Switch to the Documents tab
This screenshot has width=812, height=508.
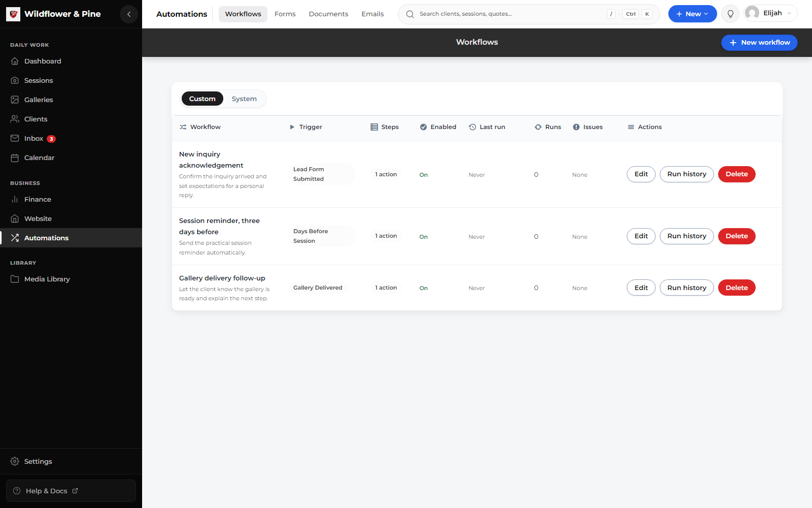[328, 14]
